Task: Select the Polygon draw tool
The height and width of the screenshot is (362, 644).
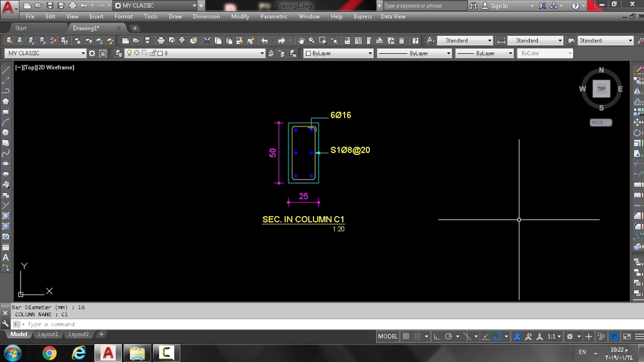Action: (6, 101)
